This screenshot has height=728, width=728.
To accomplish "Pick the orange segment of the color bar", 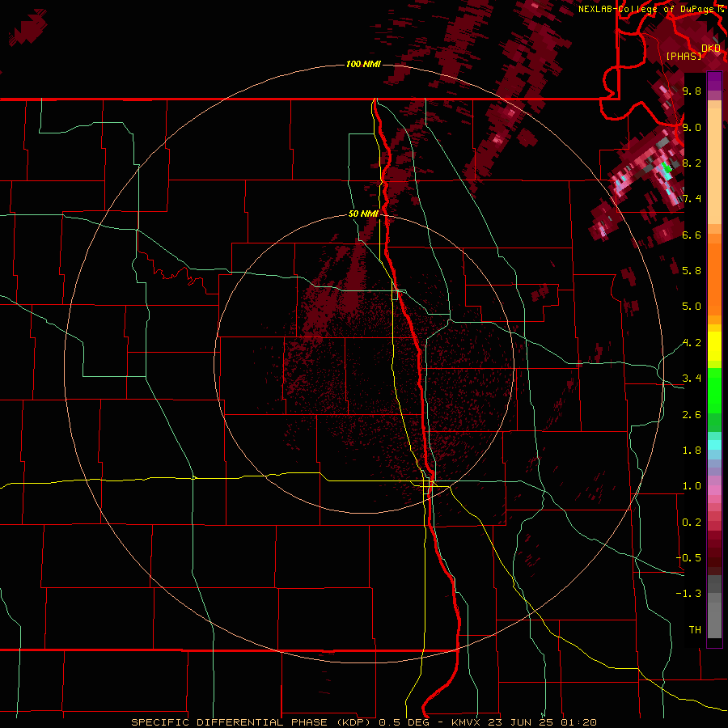I will [x=714, y=280].
